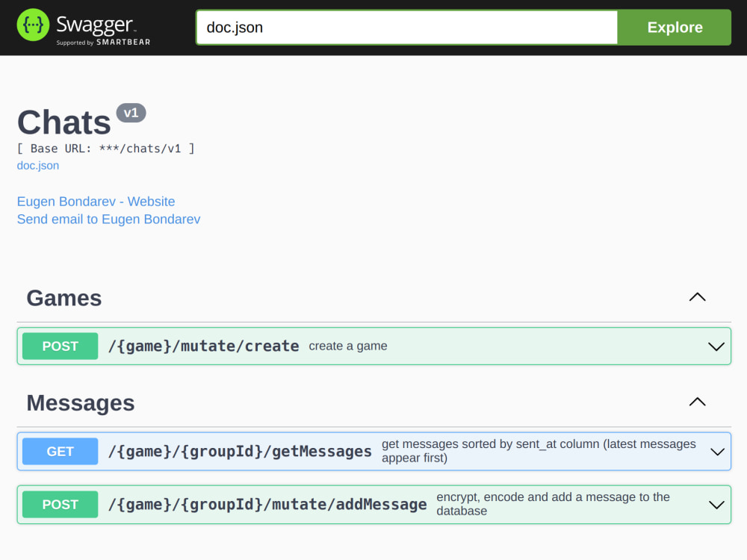The image size is (747, 560).
Task: Select the Games section heading
Action: pos(63,297)
